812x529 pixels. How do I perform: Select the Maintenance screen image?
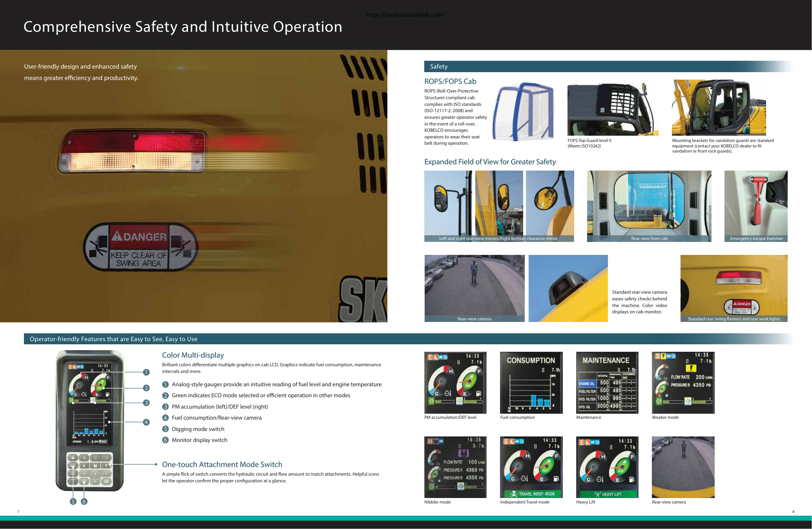coord(607,383)
